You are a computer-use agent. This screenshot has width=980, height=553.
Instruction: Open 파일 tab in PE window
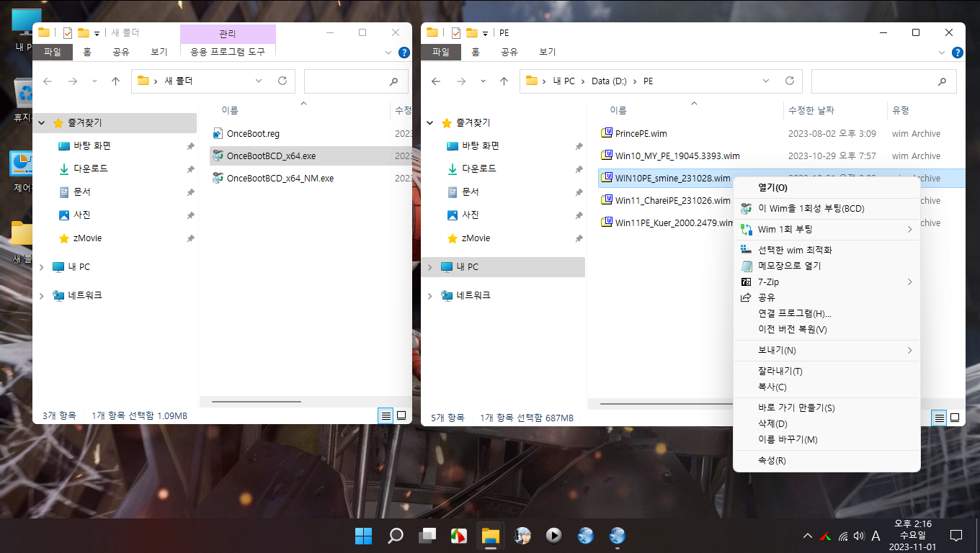click(x=440, y=52)
